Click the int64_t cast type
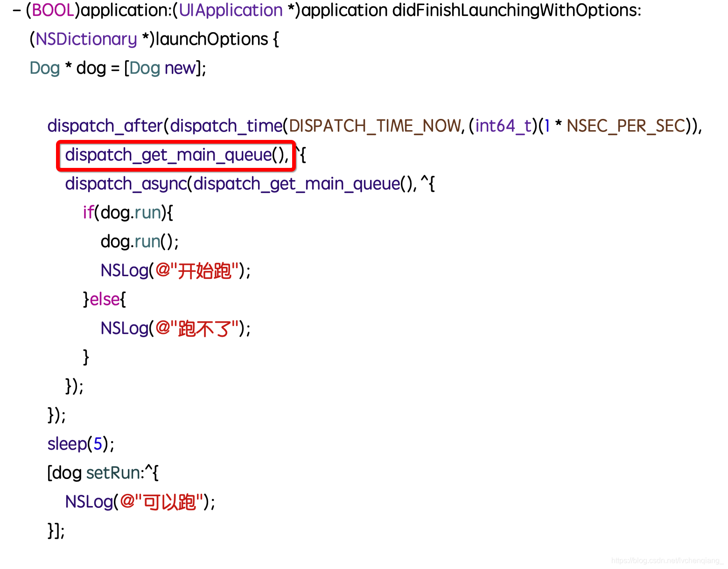 (503, 126)
